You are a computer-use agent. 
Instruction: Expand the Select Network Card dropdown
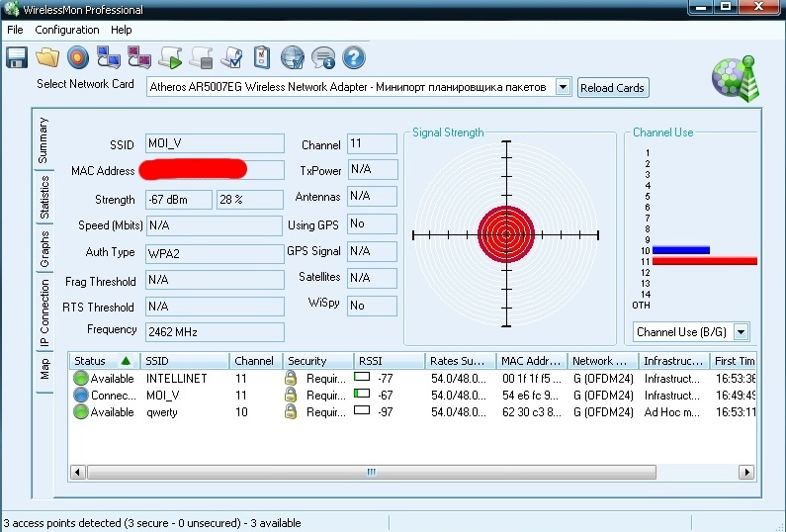563,87
